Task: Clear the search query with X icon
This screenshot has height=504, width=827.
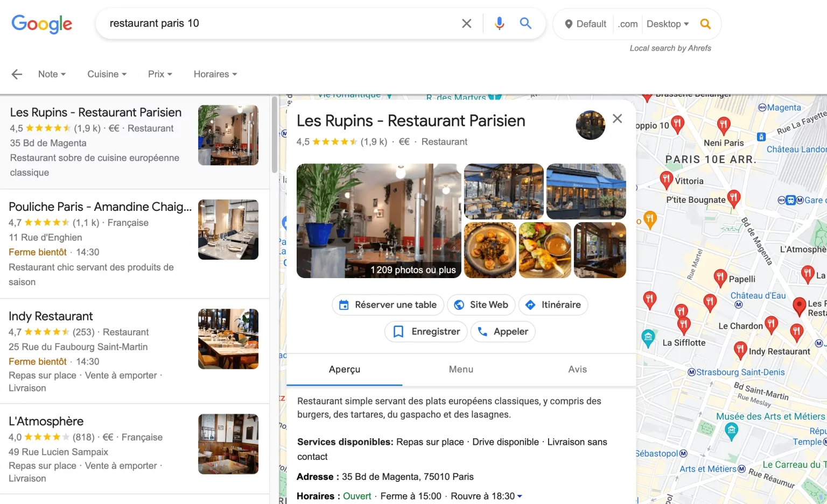Action: pyautogui.click(x=467, y=23)
